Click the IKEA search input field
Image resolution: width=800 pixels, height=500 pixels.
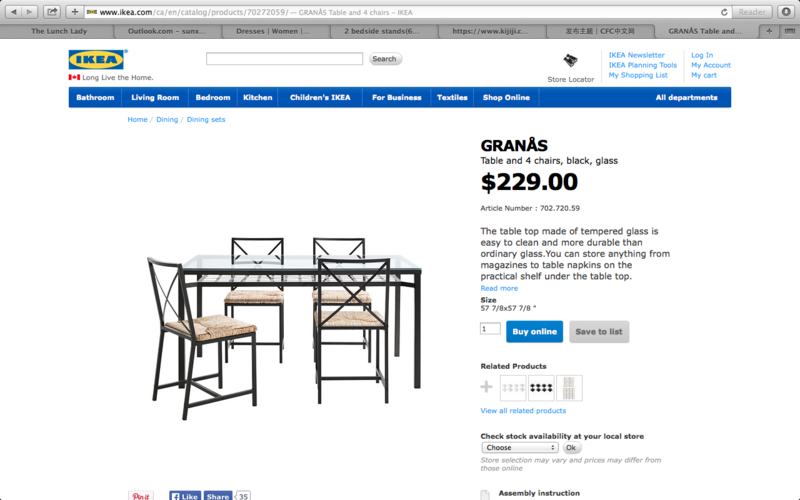tap(284, 59)
